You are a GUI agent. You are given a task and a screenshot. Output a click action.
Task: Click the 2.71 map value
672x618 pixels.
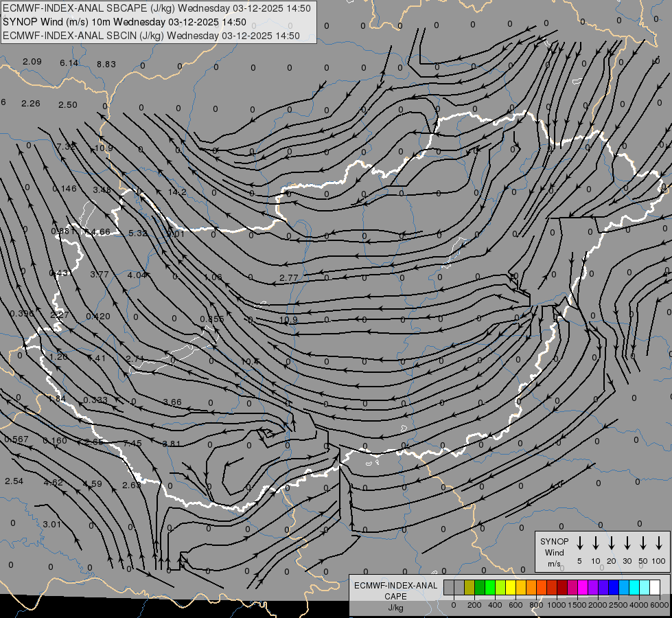point(135,358)
